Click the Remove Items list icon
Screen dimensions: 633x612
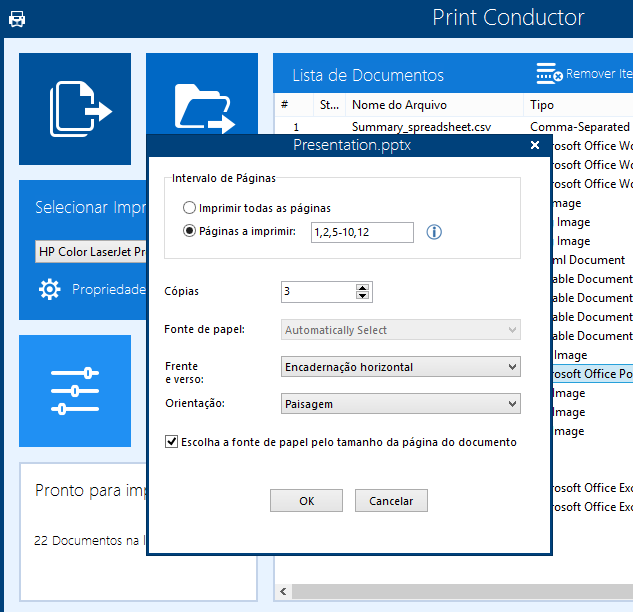tap(549, 74)
